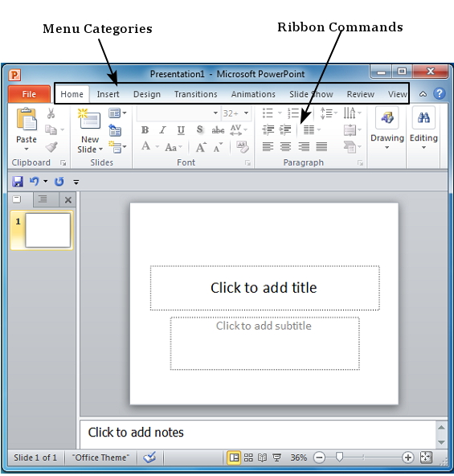The image size is (454, 476).
Task: Click the zoom slider handle
Action: pos(339,457)
